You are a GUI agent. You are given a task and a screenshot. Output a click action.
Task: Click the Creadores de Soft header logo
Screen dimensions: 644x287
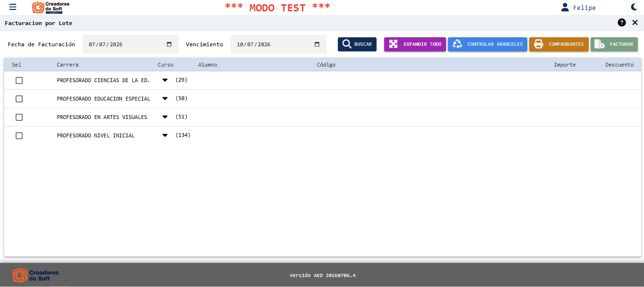point(51,7)
